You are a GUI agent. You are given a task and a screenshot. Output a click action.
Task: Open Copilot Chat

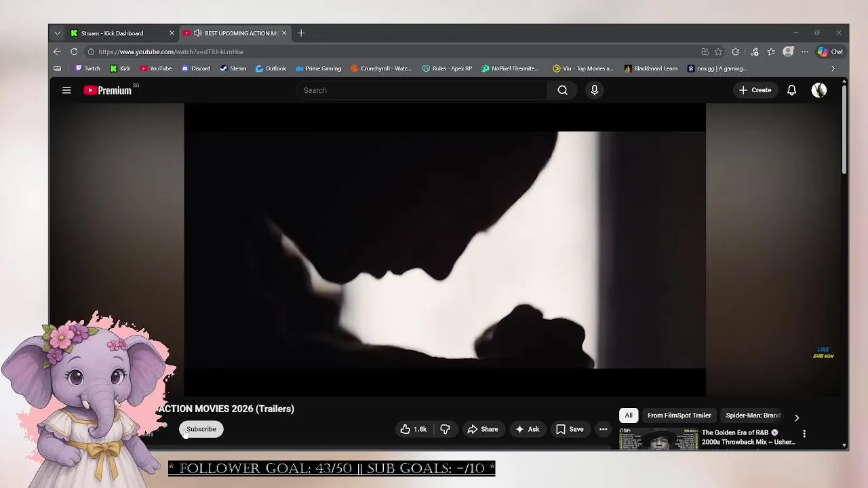click(x=830, y=52)
